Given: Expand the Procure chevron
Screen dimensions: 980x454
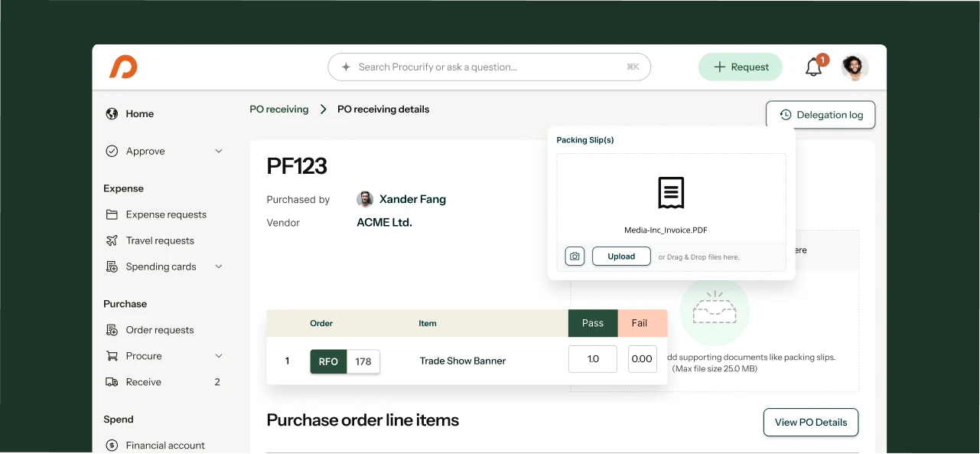Looking at the screenshot, I should [x=219, y=356].
